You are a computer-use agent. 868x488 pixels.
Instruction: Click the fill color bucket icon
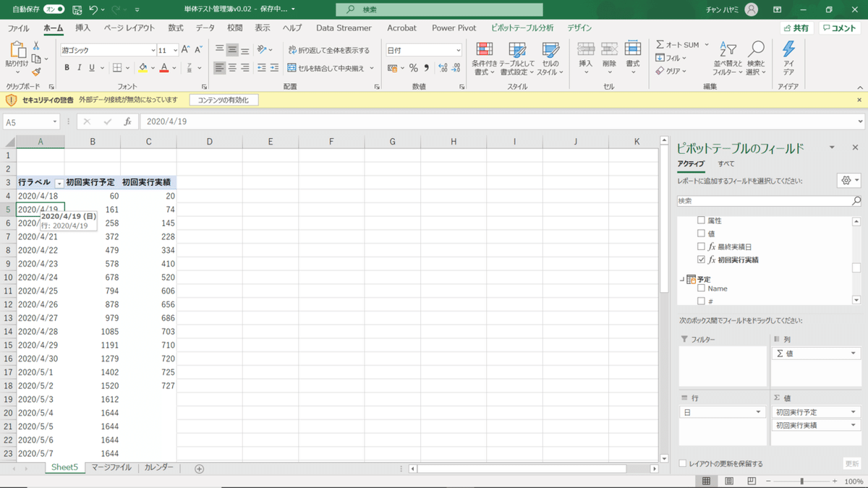142,68
